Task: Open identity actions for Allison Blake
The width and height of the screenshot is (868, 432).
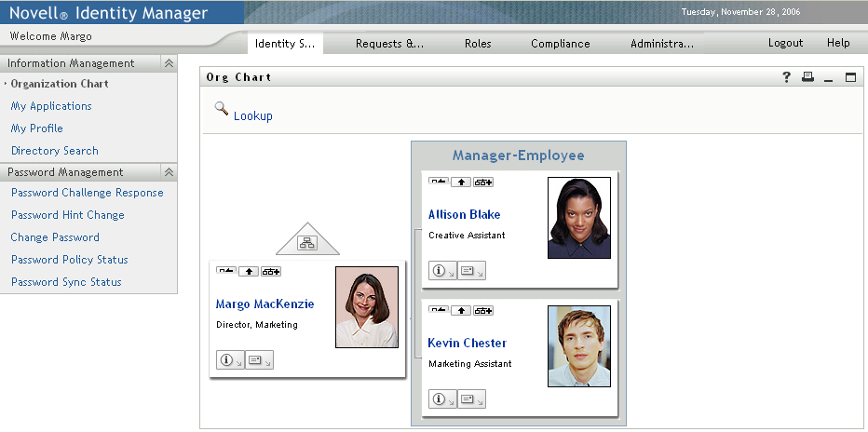Action: point(442,271)
